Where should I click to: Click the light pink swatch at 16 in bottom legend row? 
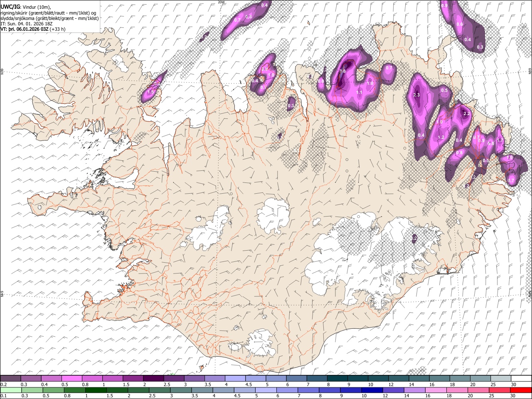coord(436,390)
